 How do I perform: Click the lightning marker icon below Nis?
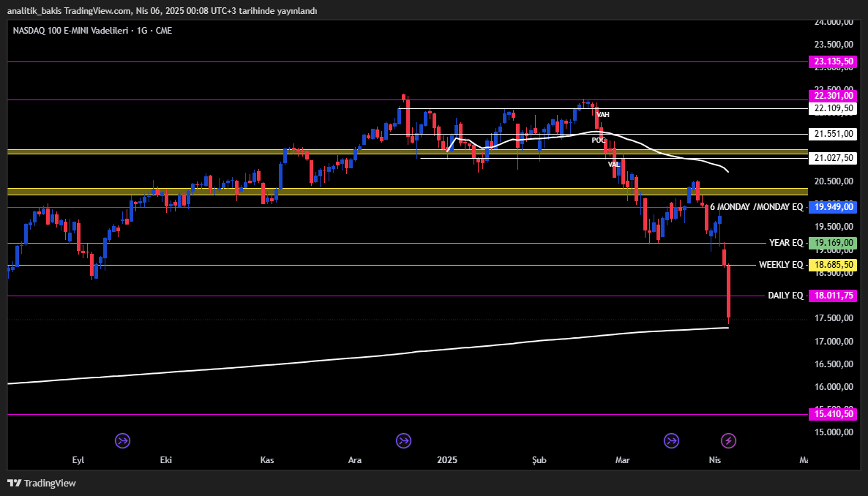point(728,440)
